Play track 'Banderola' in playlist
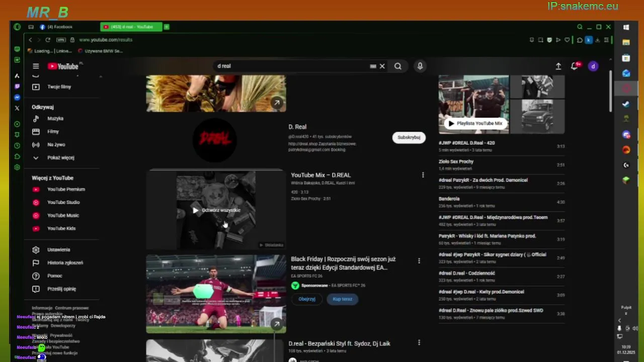 502,202
